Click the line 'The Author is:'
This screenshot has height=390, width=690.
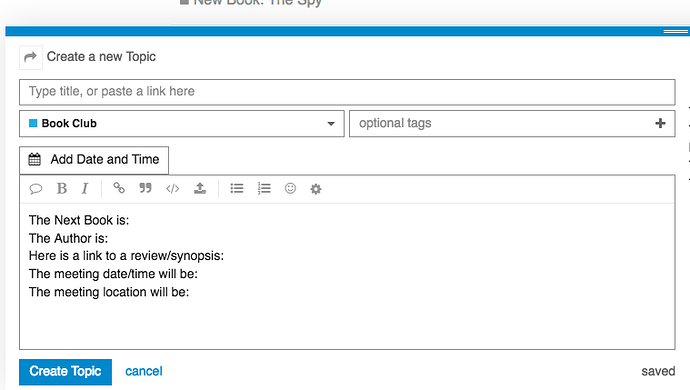pyautogui.click(x=69, y=239)
